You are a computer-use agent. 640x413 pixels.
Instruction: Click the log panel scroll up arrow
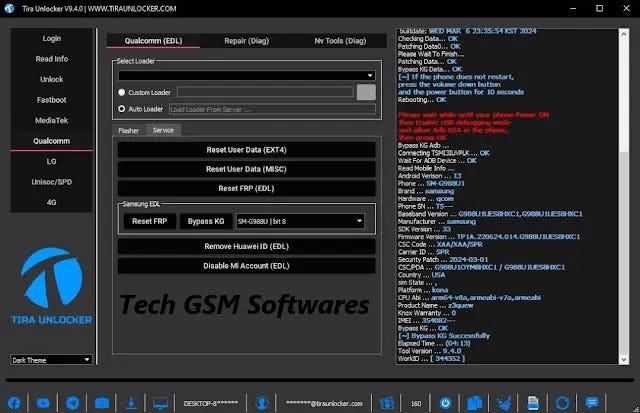(x=624, y=34)
